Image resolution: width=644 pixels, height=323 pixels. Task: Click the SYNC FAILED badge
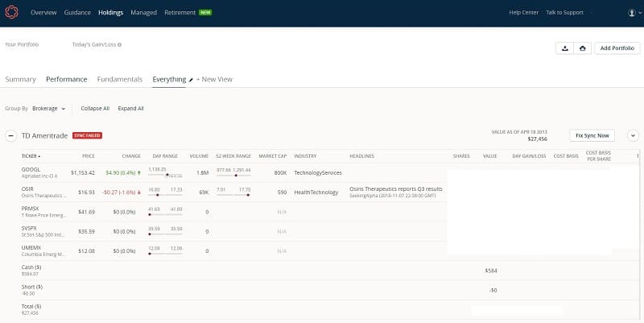[x=87, y=135]
